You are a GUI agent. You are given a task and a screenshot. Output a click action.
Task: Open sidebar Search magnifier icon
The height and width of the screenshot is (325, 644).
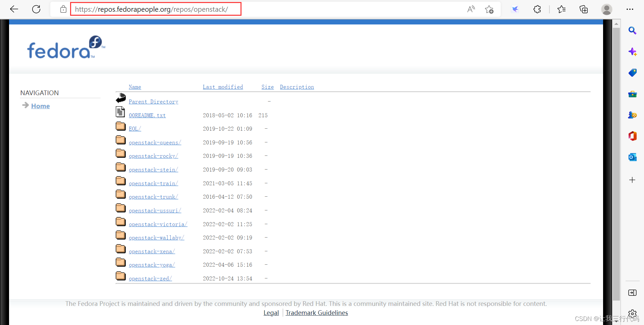point(632,30)
